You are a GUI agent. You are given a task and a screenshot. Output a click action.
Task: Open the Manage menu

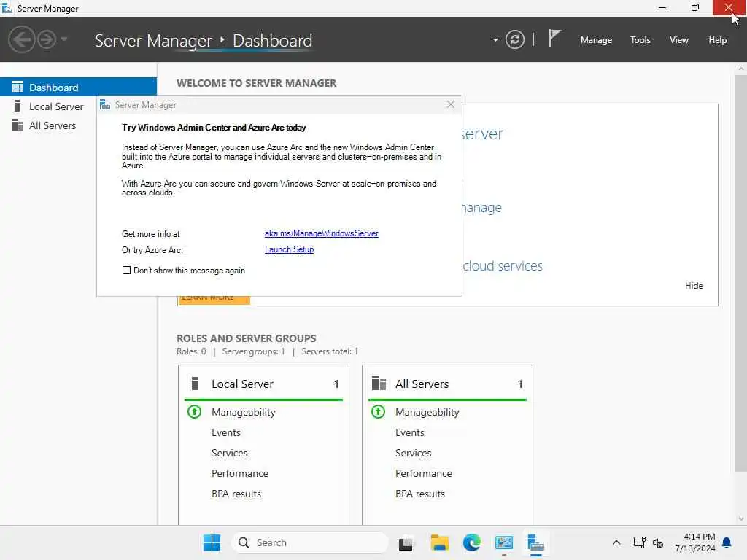click(x=596, y=40)
